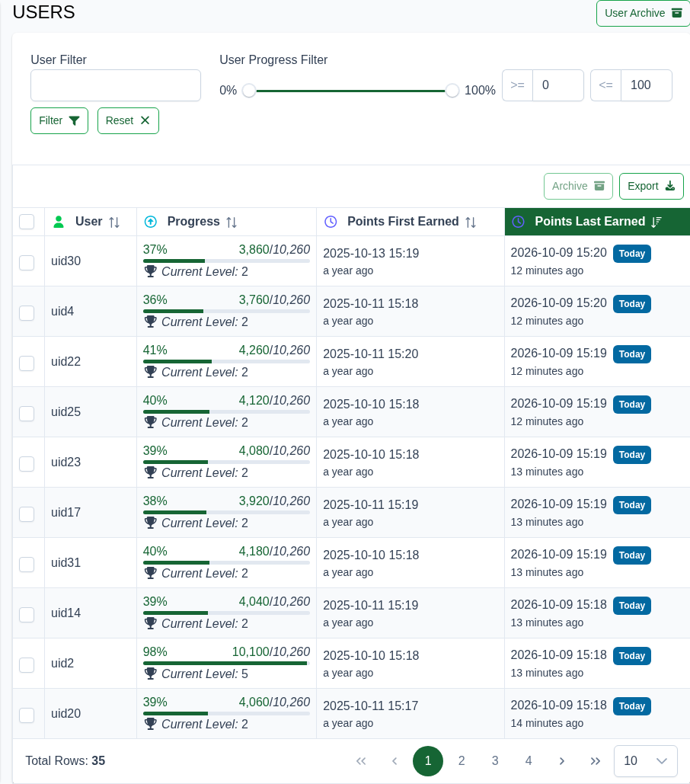690x784 pixels.
Task: Click the Today badge in uid30's row
Action: (x=631, y=254)
